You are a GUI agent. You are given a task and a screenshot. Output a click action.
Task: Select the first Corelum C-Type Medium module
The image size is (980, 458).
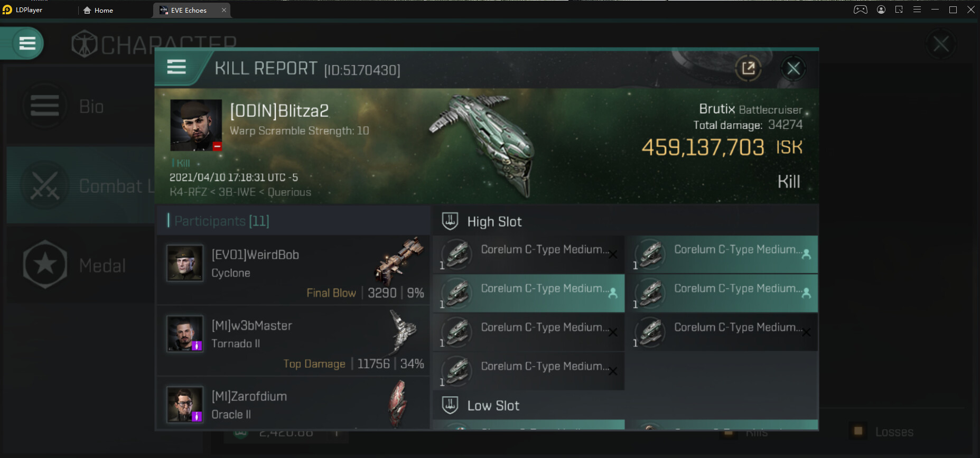click(528, 254)
